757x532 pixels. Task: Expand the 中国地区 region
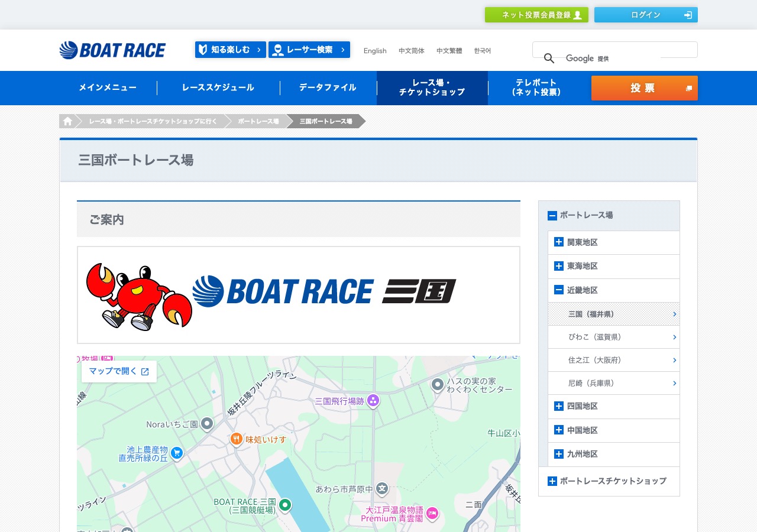tap(558, 430)
